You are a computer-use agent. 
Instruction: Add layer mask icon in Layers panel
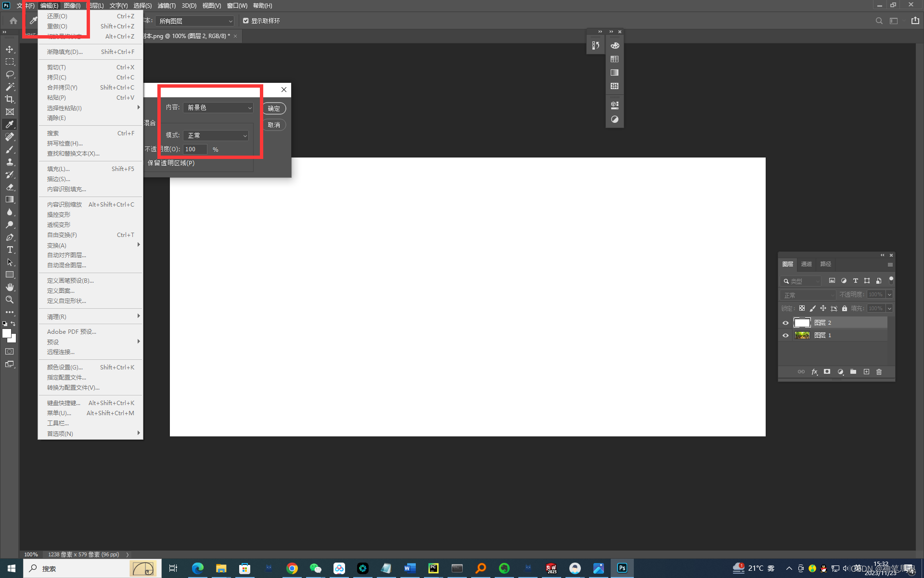click(827, 372)
